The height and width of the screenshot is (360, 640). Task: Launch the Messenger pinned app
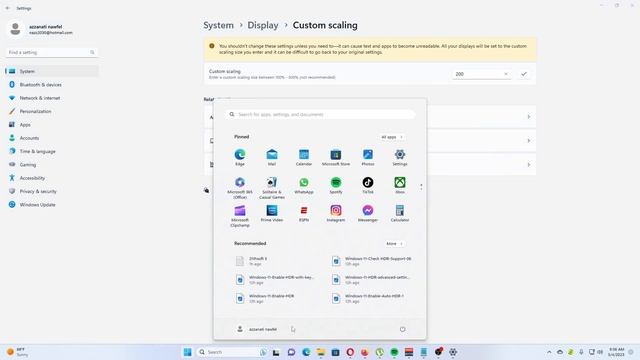pos(368,213)
